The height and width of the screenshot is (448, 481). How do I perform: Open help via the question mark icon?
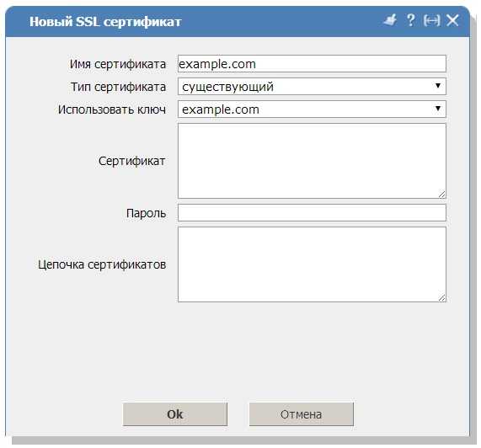[410, 20]
